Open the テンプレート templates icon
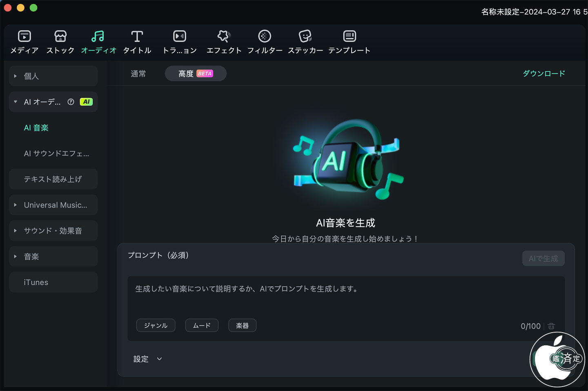 point(350,36)
